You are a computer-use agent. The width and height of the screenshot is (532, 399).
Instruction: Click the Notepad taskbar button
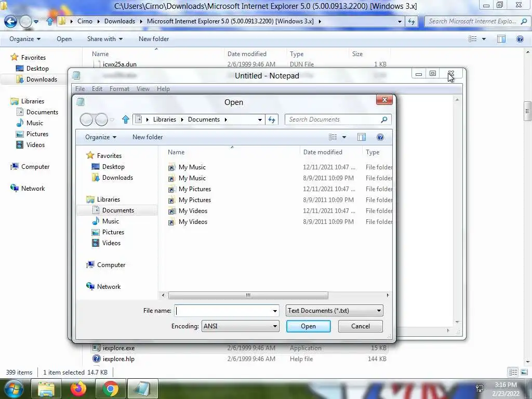click(x=142, y=389)
